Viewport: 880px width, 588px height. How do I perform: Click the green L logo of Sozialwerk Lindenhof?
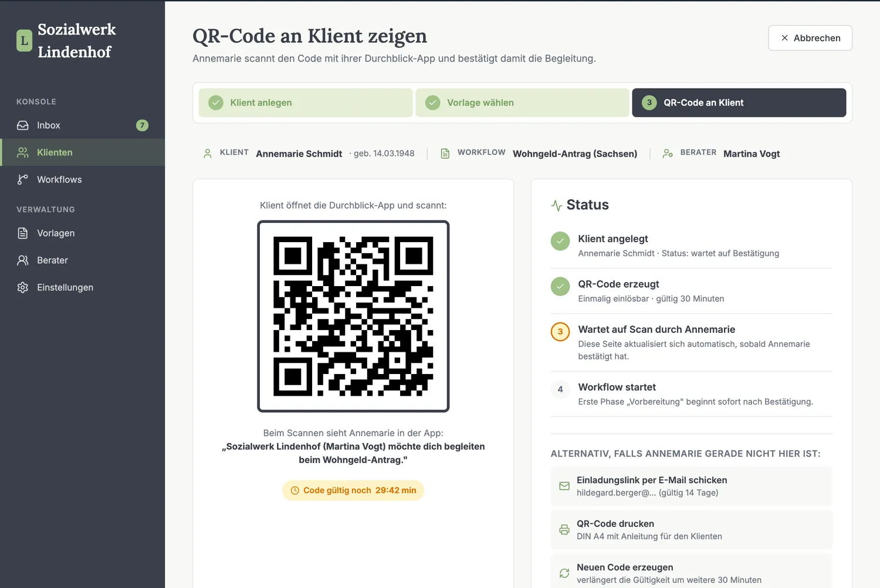(24, 40)
